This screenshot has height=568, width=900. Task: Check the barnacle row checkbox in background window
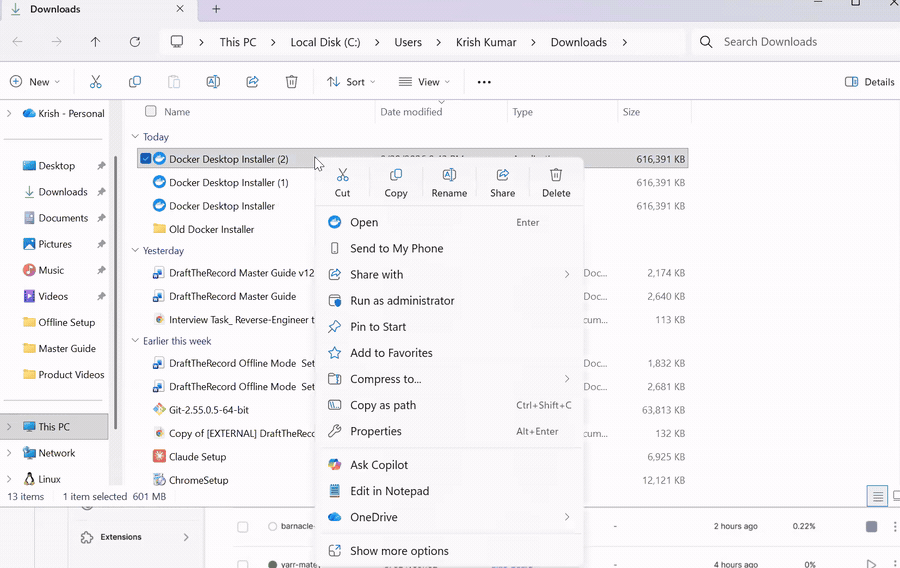click(243, 527)
